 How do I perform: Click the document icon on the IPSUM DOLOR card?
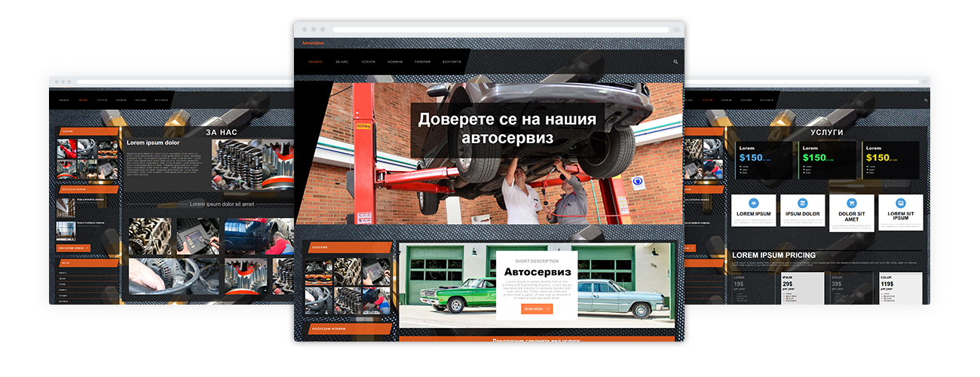pyautogui.click(x=802, y=204)
